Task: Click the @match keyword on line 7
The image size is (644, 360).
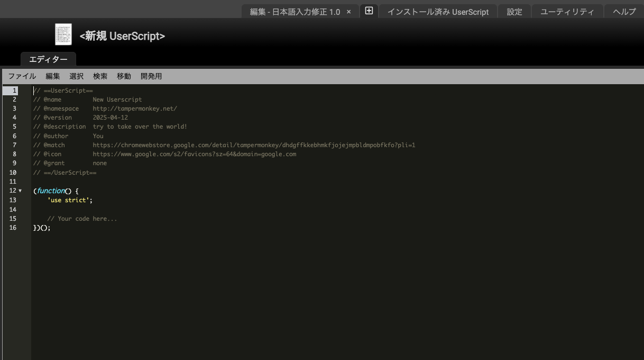Action: click(x=54, y=145)
